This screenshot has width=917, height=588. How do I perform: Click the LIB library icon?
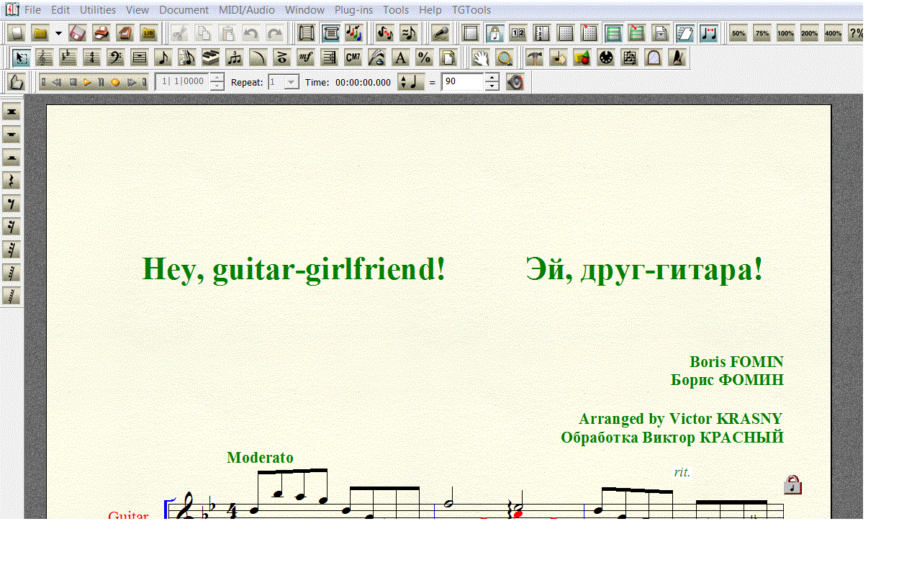pos(149,33)
